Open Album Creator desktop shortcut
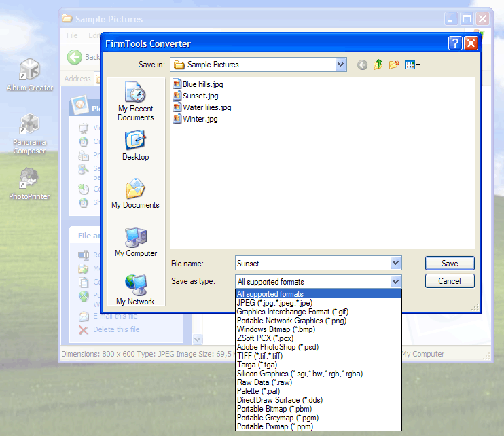The width and height of the screenshot is (504, 436). 30,75
